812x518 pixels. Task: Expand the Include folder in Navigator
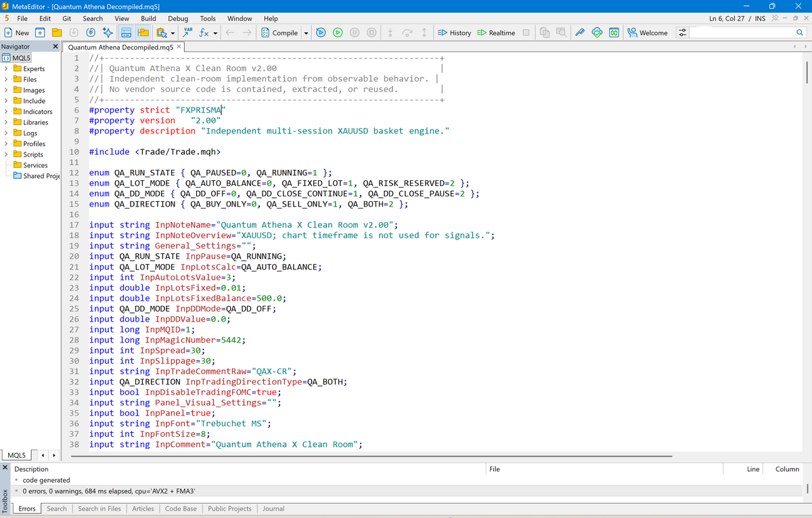pyautogui.click(x=6, y=101)
